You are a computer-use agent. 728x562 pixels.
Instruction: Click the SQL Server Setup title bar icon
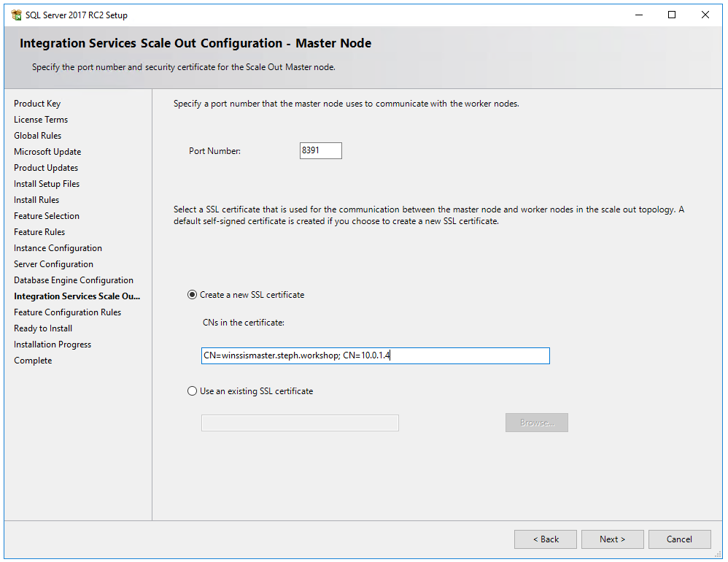(x=15, y=15)
